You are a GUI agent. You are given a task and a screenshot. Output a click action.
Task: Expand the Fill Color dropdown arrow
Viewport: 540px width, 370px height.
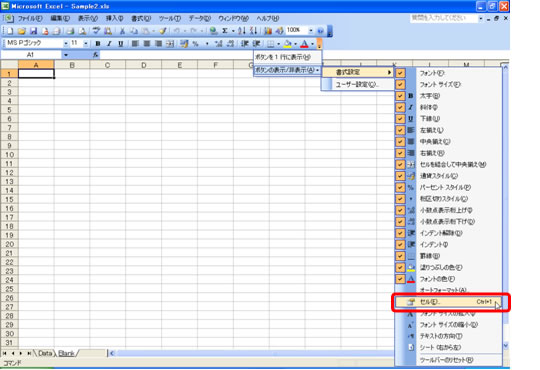click(x=295, y=44)
